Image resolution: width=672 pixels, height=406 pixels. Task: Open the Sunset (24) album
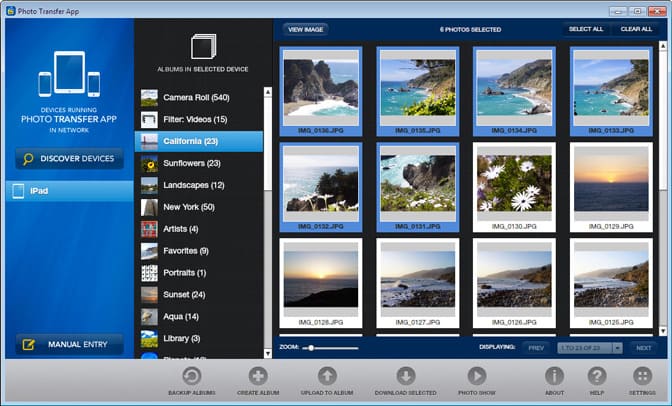[199, 295]
